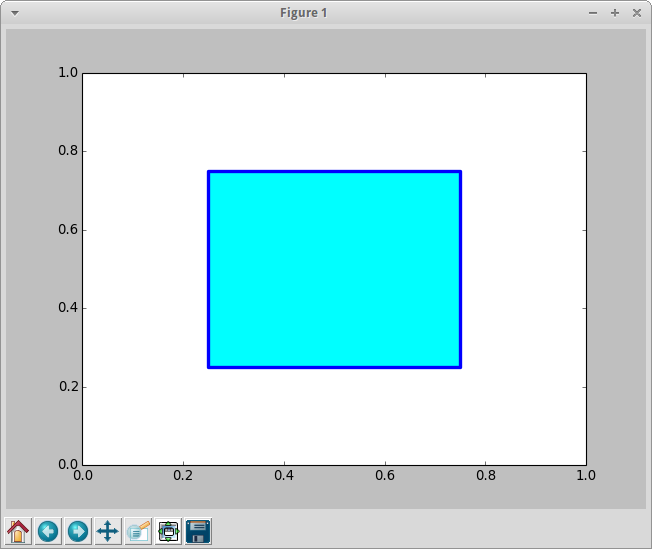Screen dimensions: 652x549
Task: Reset the plot with the Home icon
Action: coord(18,531)
